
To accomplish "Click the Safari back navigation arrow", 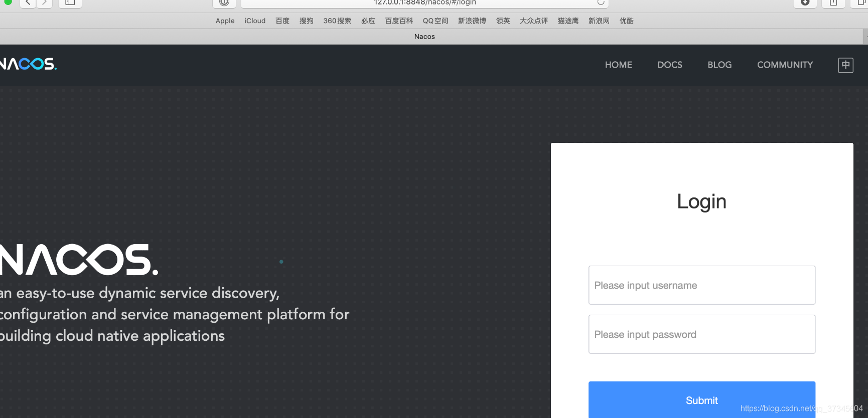I will click(x=28, y=3).
